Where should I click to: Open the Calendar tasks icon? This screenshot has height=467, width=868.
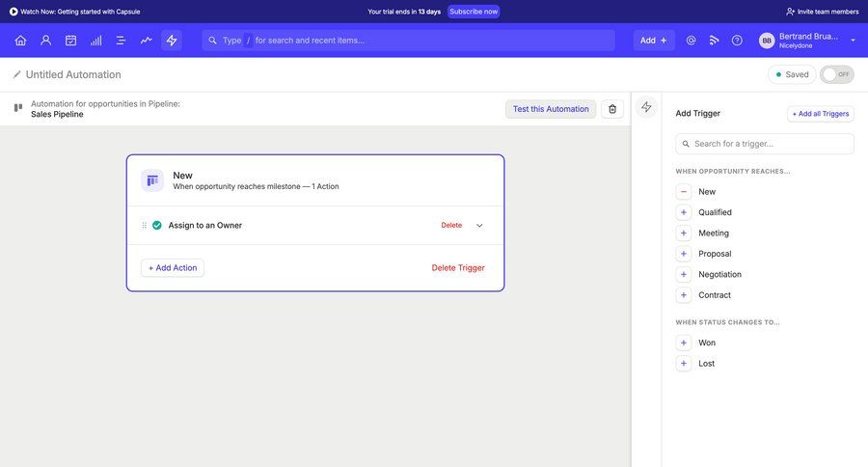[70, 41]
